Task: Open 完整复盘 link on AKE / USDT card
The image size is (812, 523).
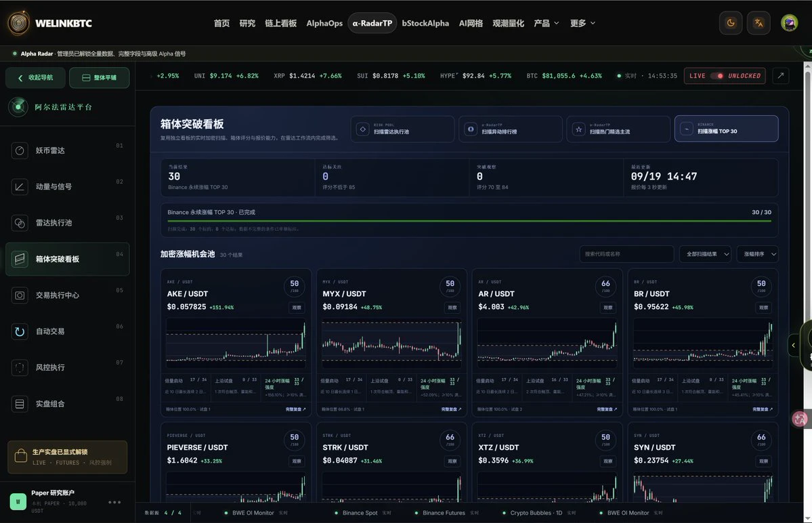Action: point(296,409)
